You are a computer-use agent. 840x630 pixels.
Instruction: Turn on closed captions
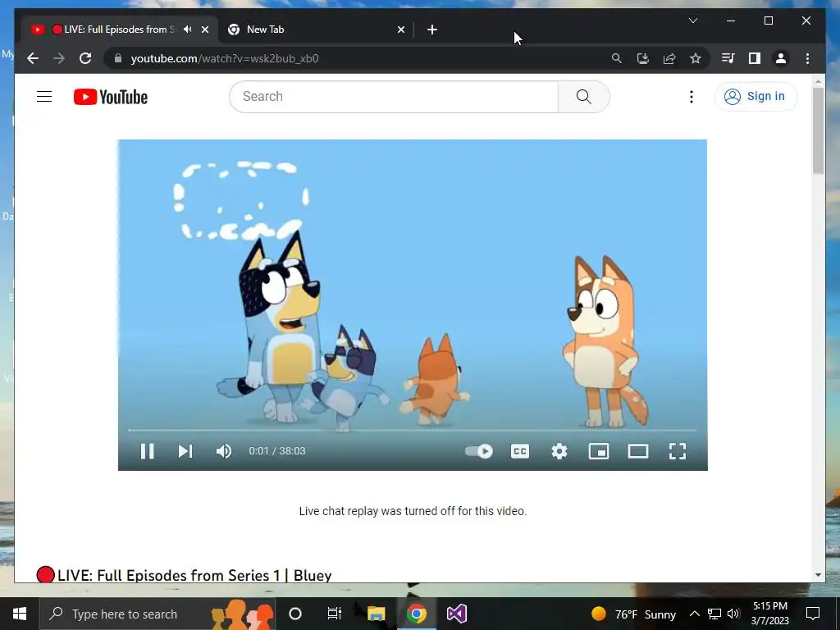coord(519,451)
